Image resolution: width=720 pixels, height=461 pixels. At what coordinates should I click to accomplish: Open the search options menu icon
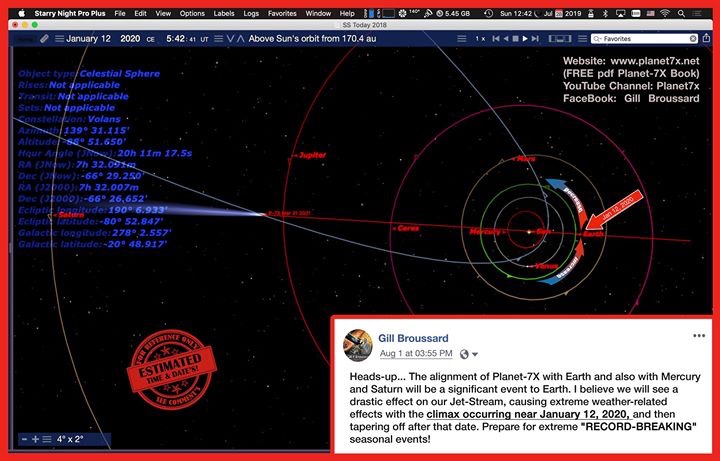582,39
